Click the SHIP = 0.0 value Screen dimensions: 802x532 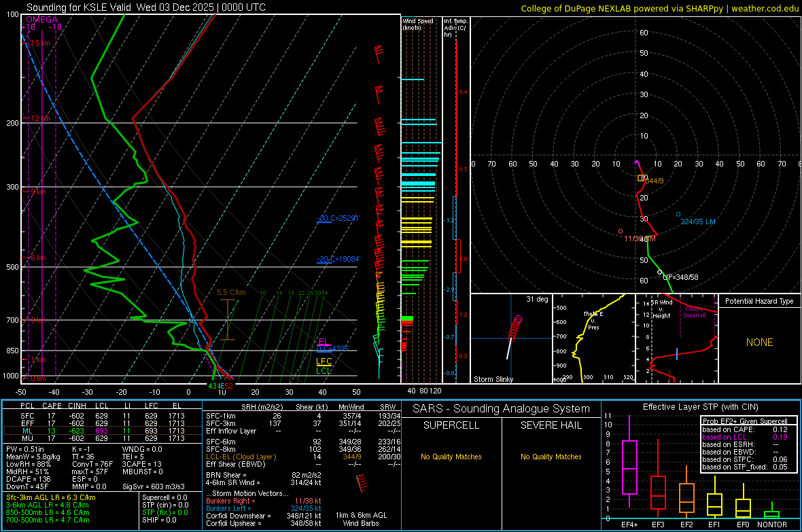point(159,520)
